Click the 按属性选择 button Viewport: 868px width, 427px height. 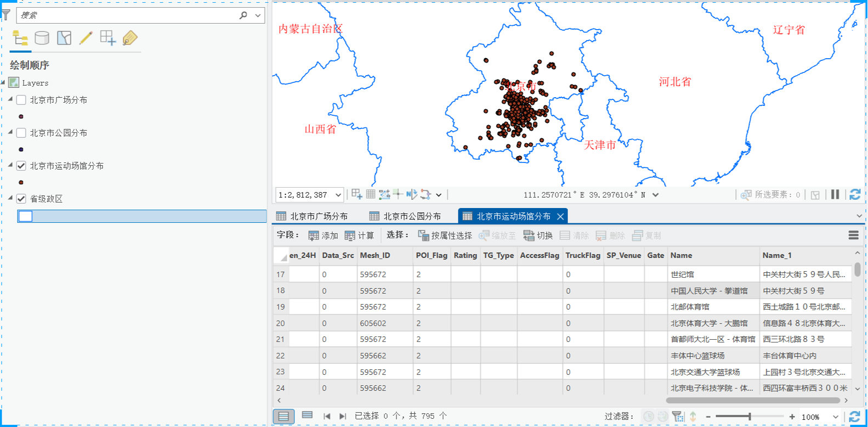pos(445,235)
